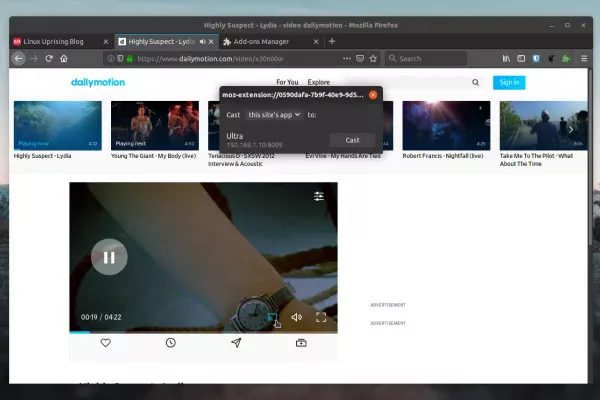Image resolution: width=600 pixels, height=400 pixels.
Task: Go back with the Firefox back arrow
Action: [x=18, y=59]
